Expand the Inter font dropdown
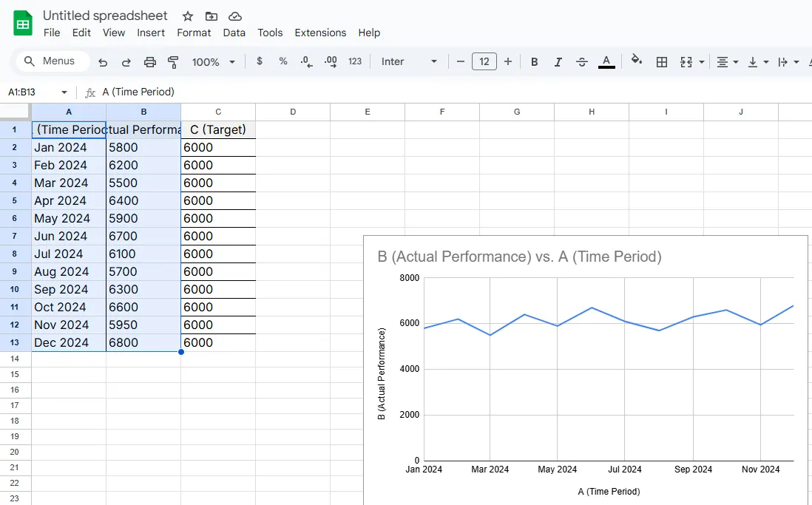The width and height of the screenshot is (812, 505). 410,61
